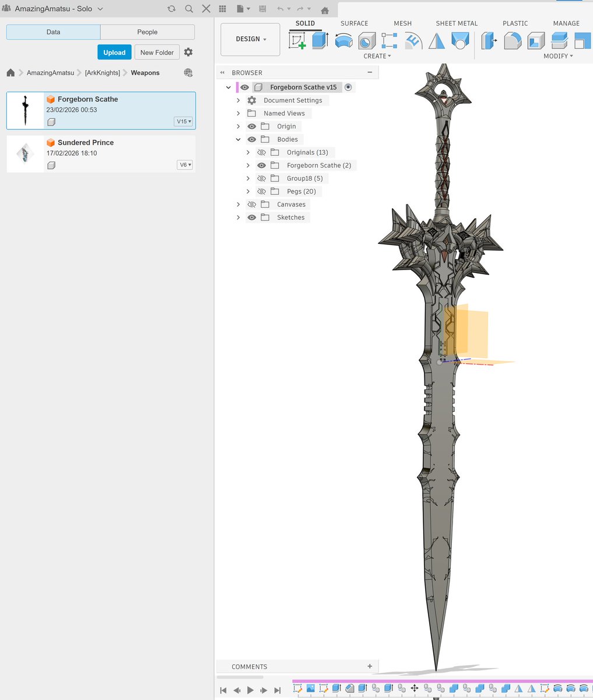This screenshot has width=593, height=700.
Task: Select the Emboss tool
Action: [413, 40]
